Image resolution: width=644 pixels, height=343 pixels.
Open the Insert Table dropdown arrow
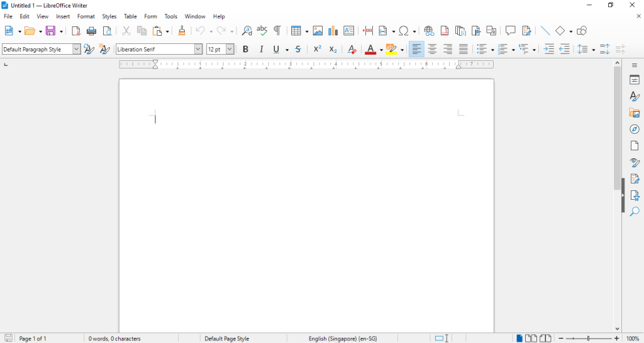click(x=306, y=31)
